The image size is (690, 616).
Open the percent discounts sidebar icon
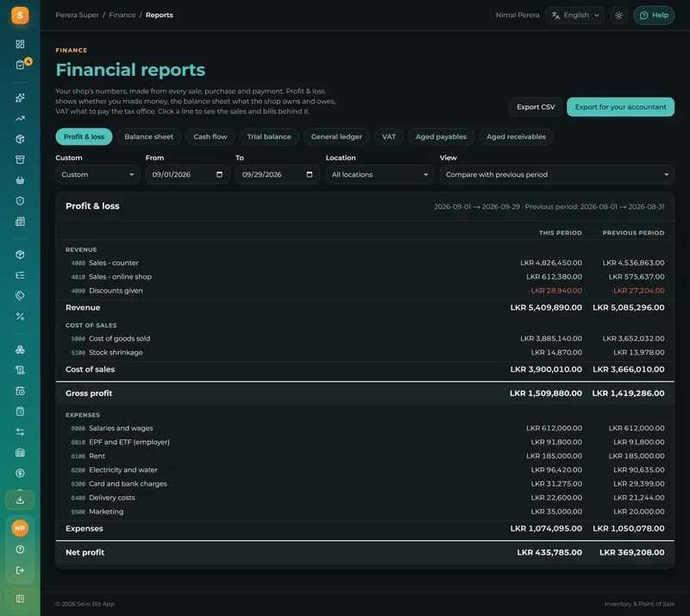tap(20, 316)
